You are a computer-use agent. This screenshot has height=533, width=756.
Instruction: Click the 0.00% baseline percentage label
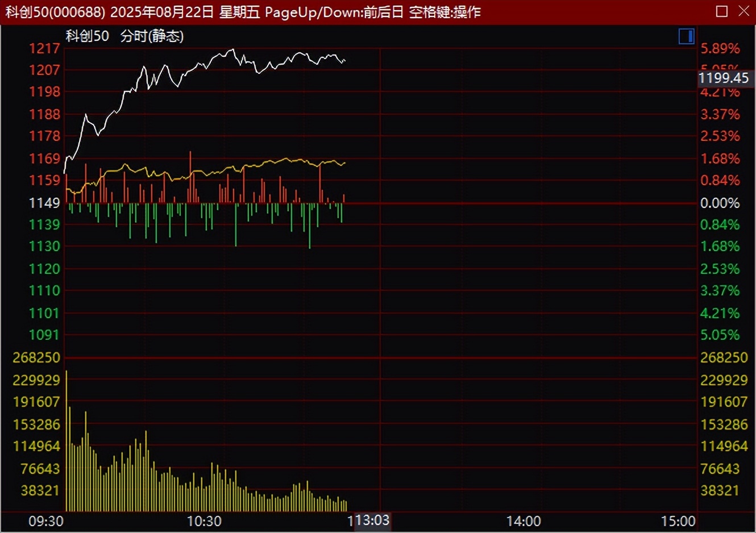coord(720,203)
